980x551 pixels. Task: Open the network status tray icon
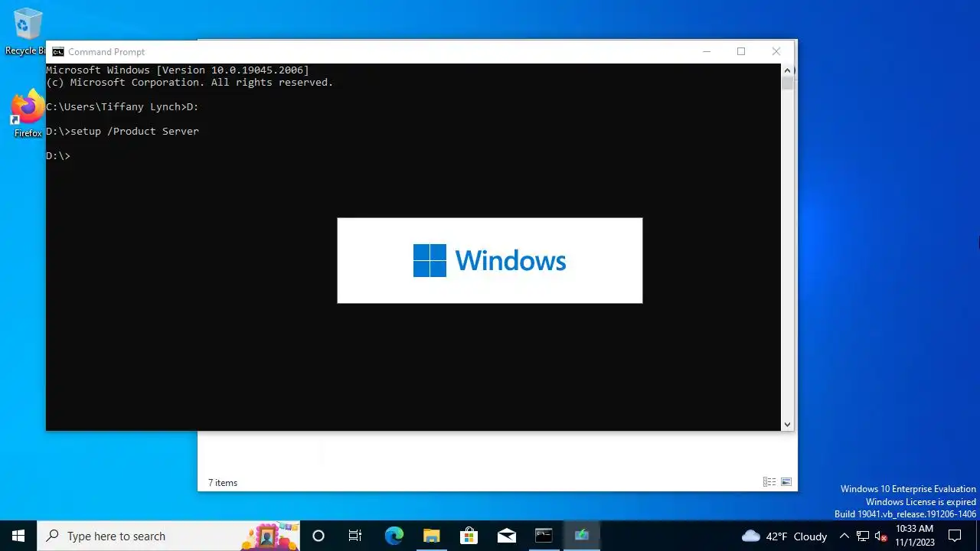[x=863, y=536]
